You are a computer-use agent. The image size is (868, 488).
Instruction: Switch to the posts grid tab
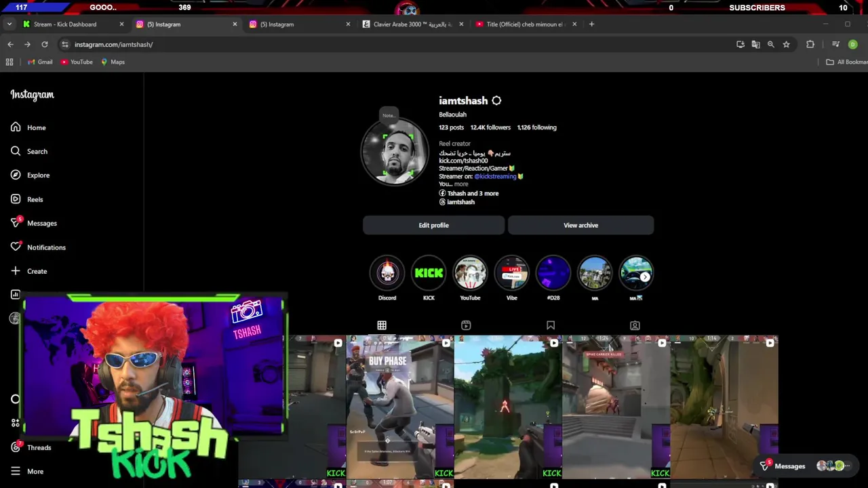[382, 325]
